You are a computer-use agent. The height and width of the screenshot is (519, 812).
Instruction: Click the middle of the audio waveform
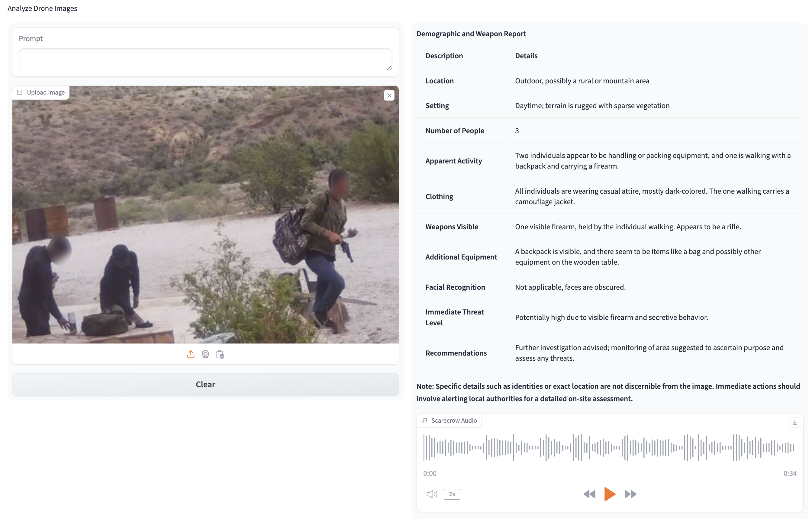(609, 447)
